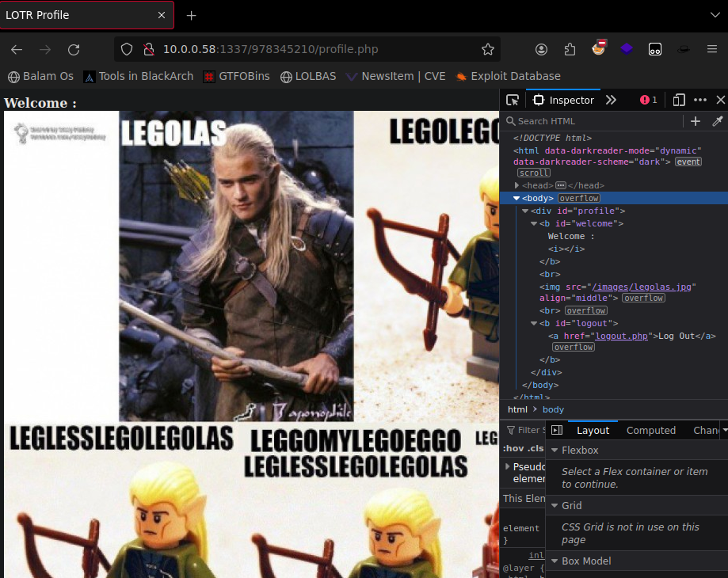
Task: Select the Layout tab
Action: [x=593, y=431]
